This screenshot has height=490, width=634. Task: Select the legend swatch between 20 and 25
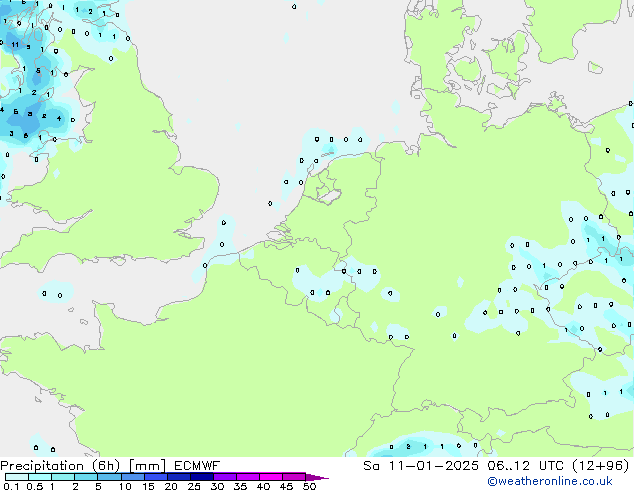(182, 477)
